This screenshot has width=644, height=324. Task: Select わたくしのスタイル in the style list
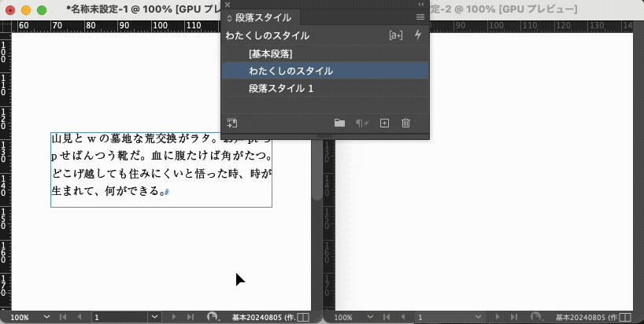[x=291, y=71]
